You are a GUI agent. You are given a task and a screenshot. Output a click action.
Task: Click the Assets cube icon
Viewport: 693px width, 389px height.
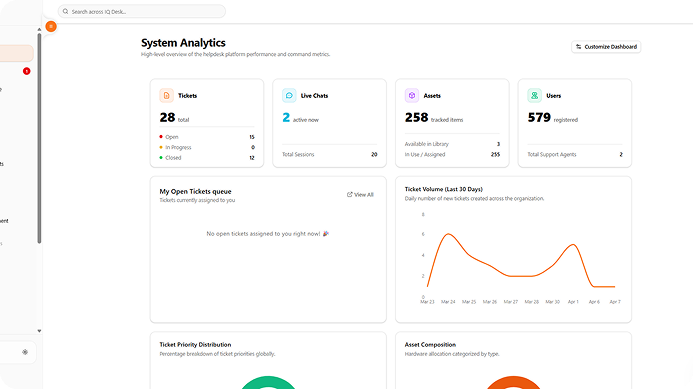pos(412,95)
